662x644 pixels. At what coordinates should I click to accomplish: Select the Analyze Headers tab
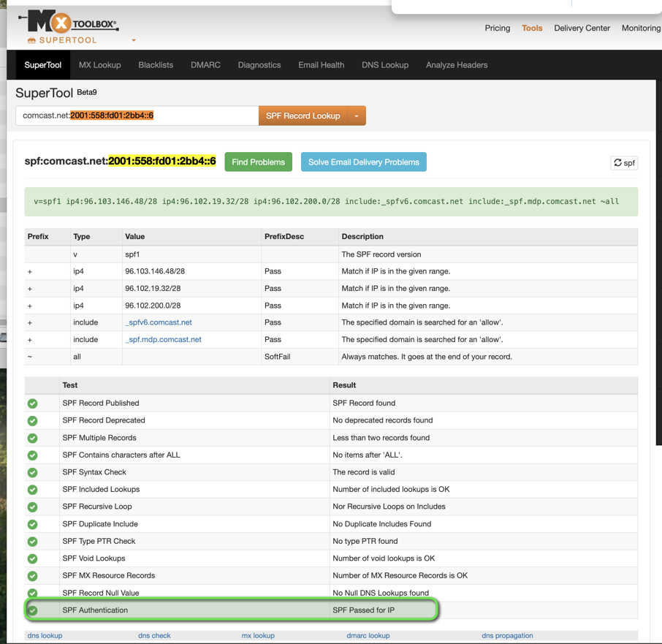pyautogui.click(x=456, y=65)
